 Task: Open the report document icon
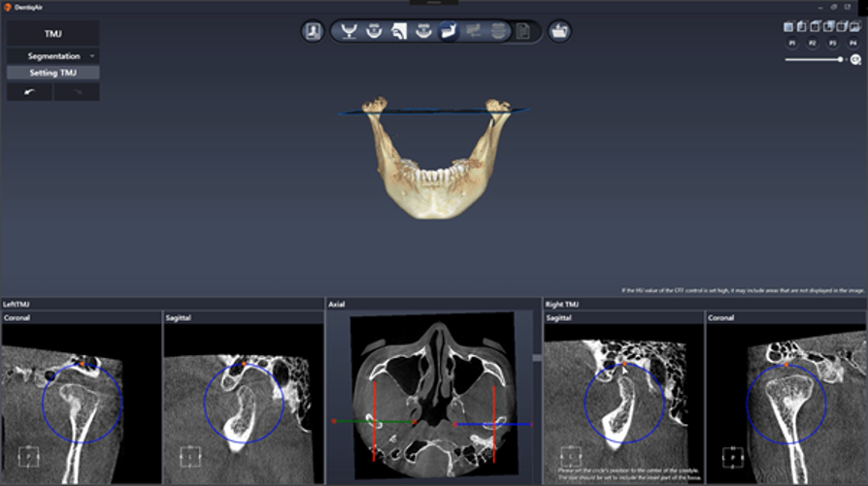523,31
